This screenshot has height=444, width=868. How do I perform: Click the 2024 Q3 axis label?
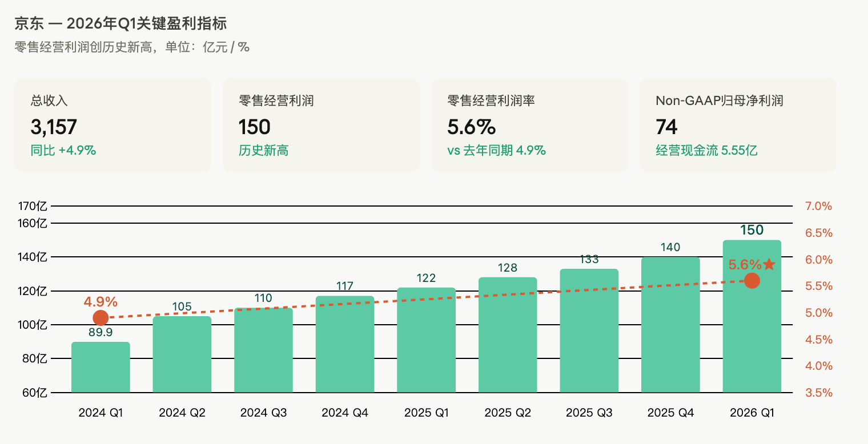263,413
